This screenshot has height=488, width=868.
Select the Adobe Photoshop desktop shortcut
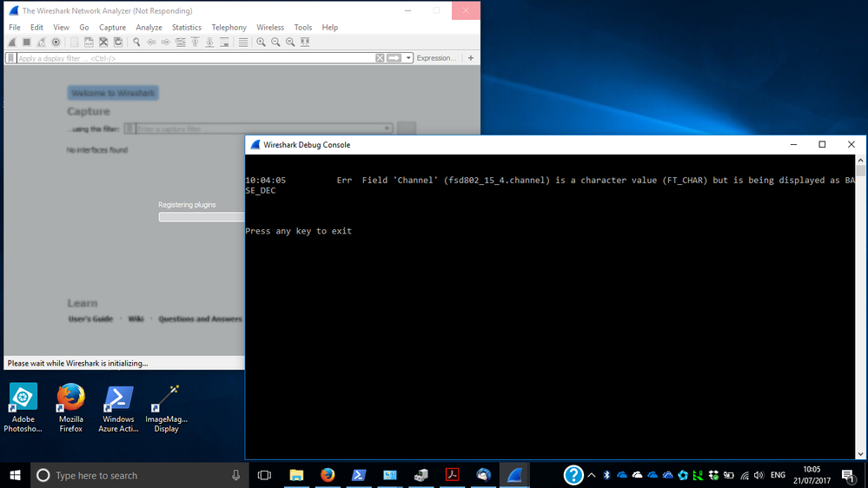pyautogui.click(x=23, y=408)
